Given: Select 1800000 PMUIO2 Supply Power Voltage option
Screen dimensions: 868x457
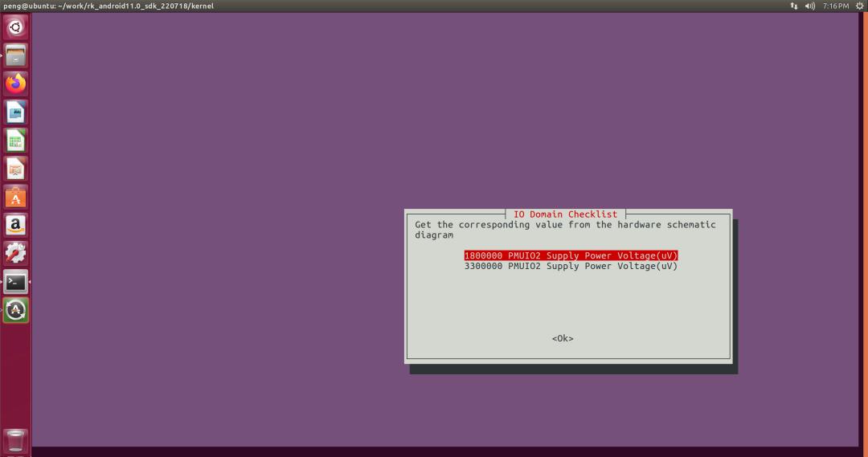Looking at the screenshot, I should point(571,255).
